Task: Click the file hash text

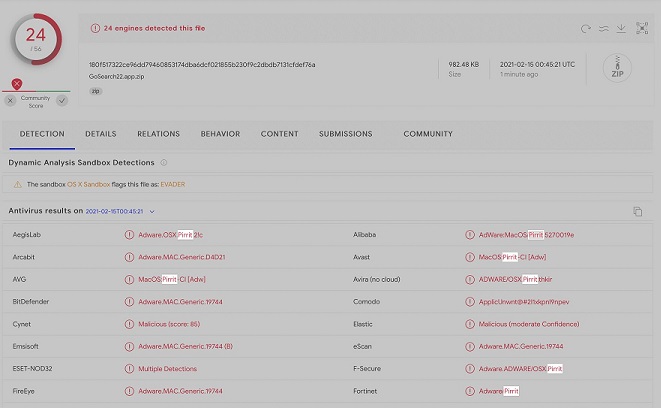Action: click(x=202, y=64)
